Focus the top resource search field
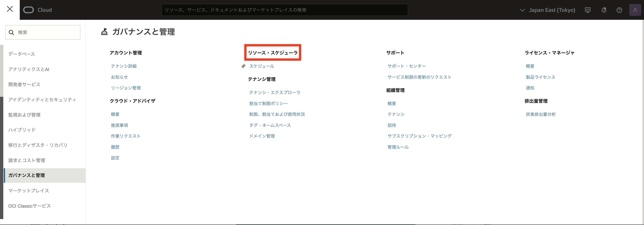 (x=285, y=10)
